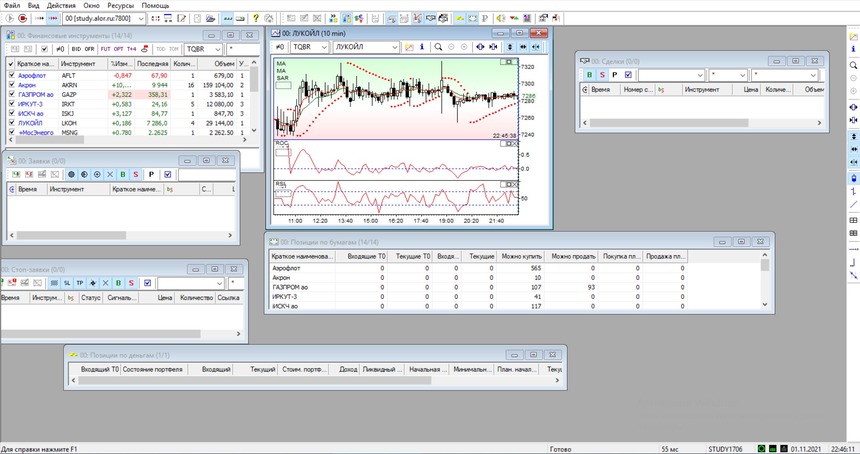Image resolution: width=860 pixels, height=454 pixels.
Task: Uncheck the ЛУКОЙЛ row checkbox
Action: pos(12,123)
